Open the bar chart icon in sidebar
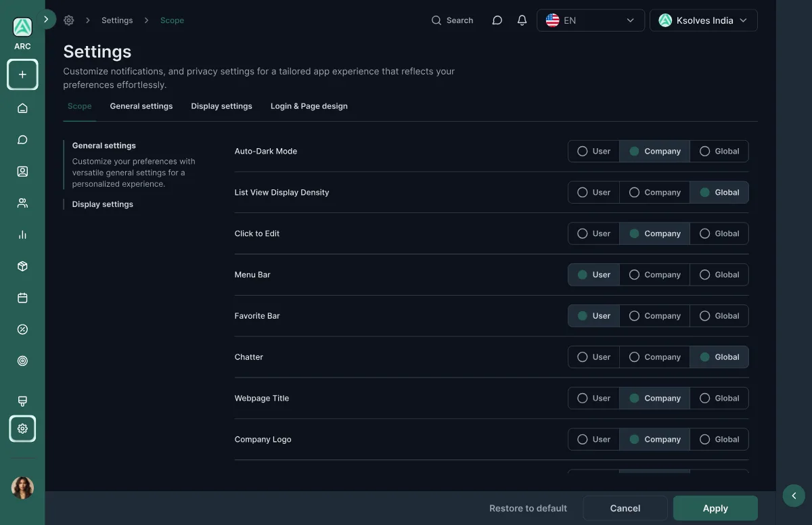Viewport: 812px width, 525px height. coord(22,235)
